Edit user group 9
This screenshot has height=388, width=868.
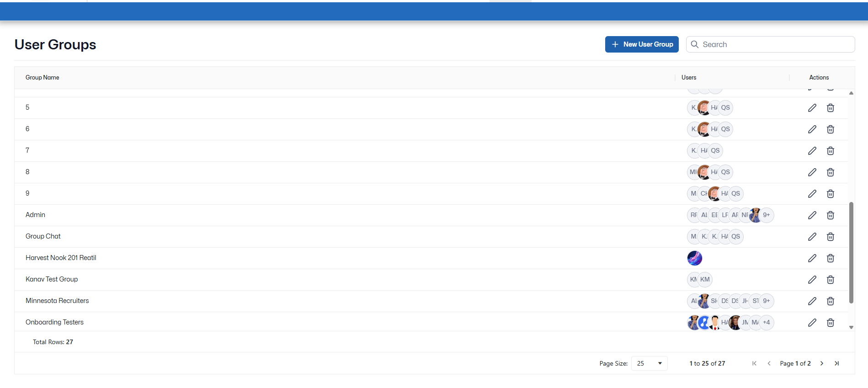pyautogui.click(x=812, y=194)
